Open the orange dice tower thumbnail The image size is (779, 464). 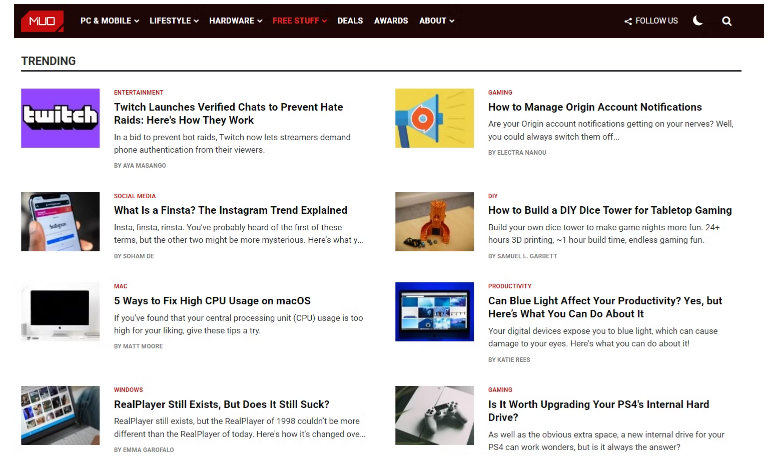(434, 222)
